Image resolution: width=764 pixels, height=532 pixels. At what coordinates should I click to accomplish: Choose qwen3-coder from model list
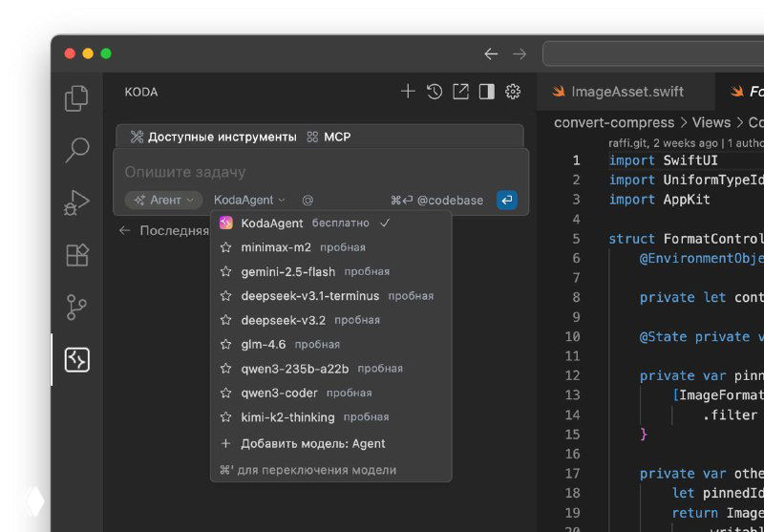330,394
